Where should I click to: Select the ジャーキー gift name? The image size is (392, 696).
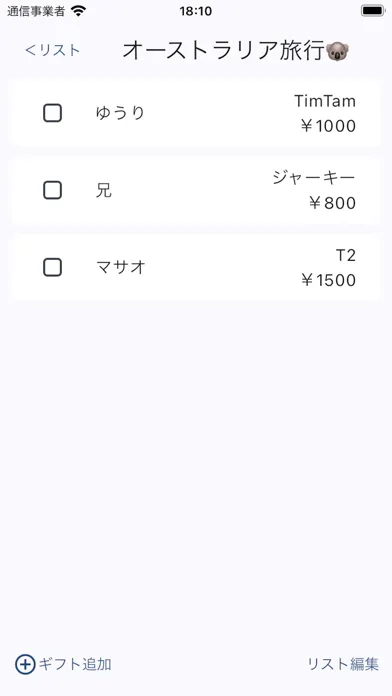point(314,178)
